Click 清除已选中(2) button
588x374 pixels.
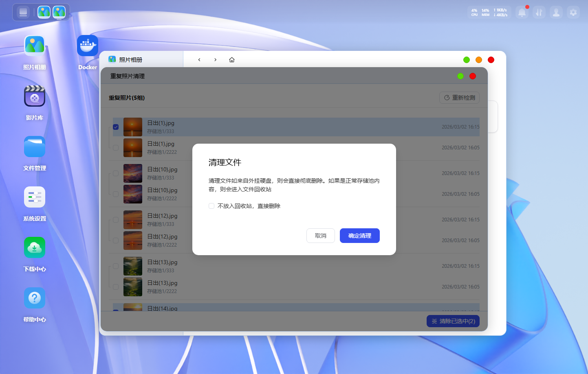(453, 321)
